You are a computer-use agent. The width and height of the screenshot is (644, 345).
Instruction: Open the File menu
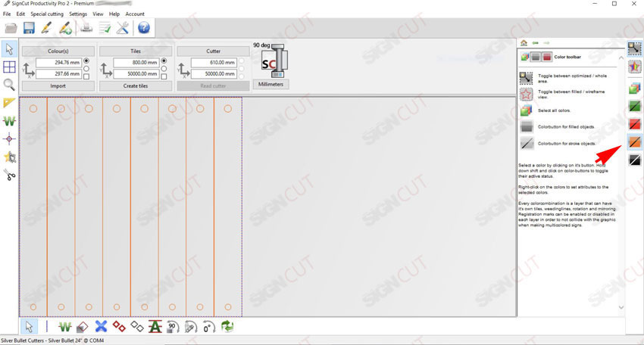point(7,14)
